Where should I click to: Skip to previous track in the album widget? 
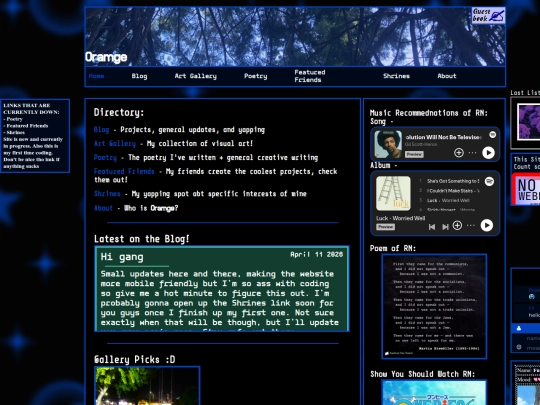point(432,227)
